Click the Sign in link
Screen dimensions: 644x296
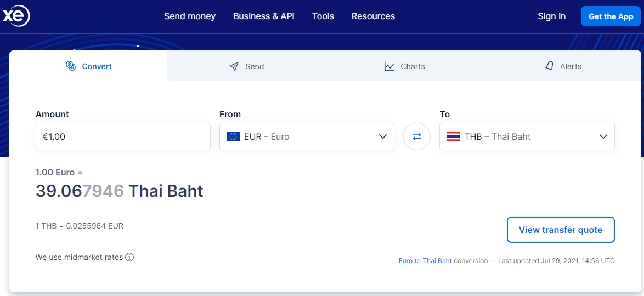(552, 16)
